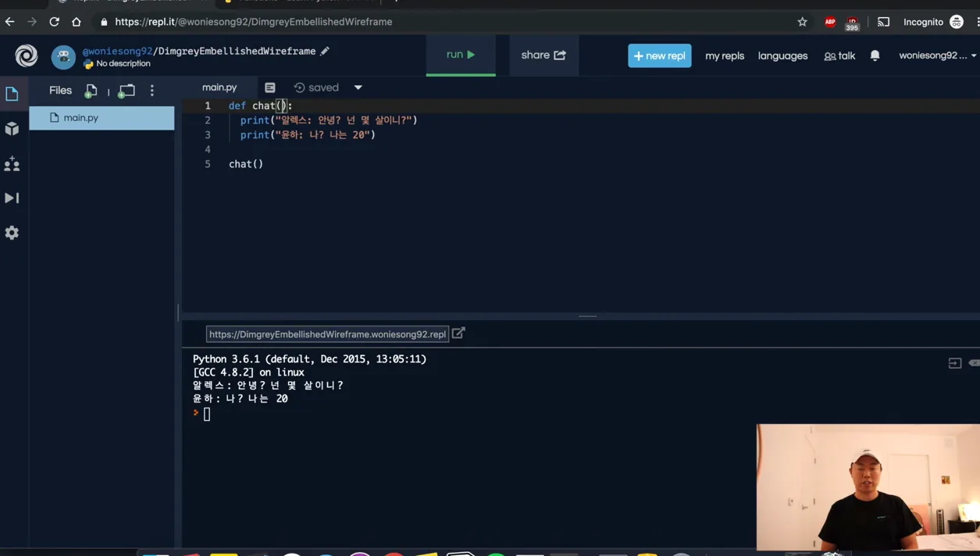Viewport: 980px width, 556px height.
Task: Open the talk community link
Action: (x=839, y=55)
